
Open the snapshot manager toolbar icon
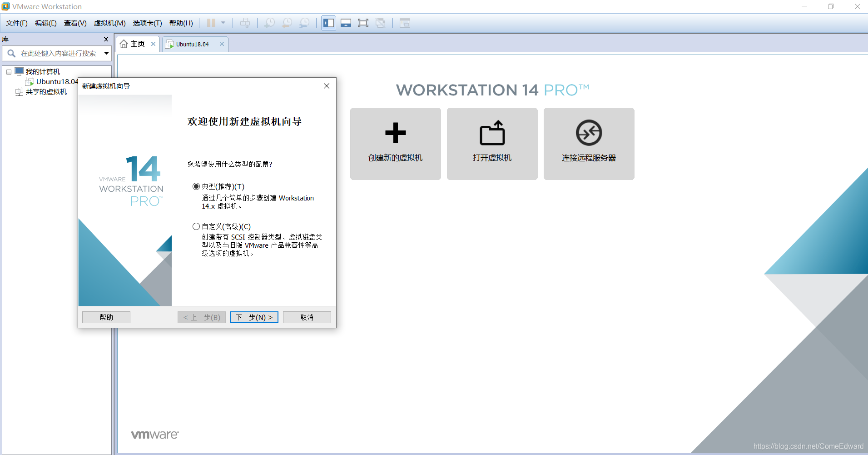coord(304,23)
